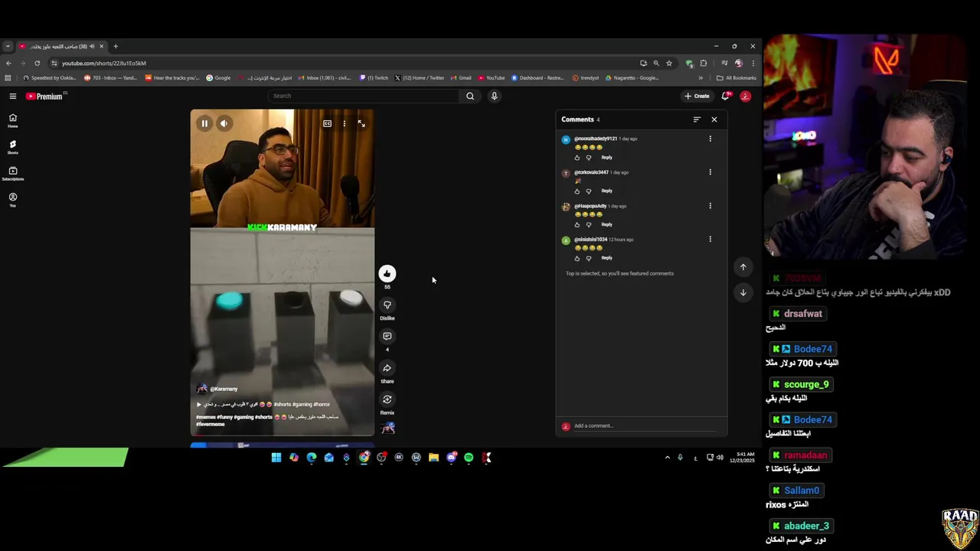Like the @HaapopaAdly comment
The width and height of the screenshot is (980, 551).
[x=577, y=225]
